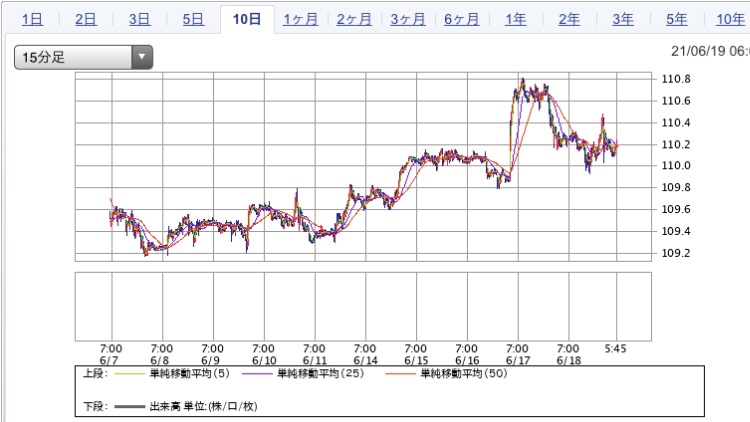Click the 単純移動平均(25) legend entry
The image size is (750, 422).
coord(320,373)
